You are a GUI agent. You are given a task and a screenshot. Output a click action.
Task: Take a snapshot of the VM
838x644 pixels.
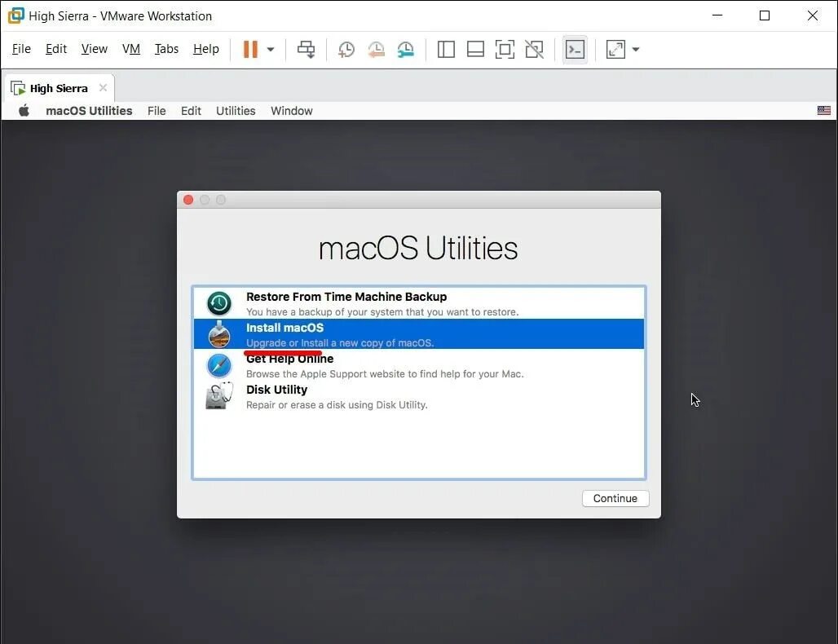tap(346, 49)
